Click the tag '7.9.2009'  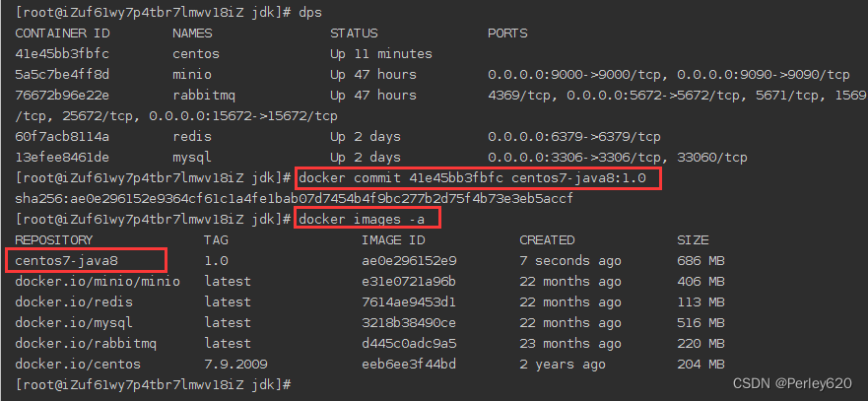tap(235, 365)
